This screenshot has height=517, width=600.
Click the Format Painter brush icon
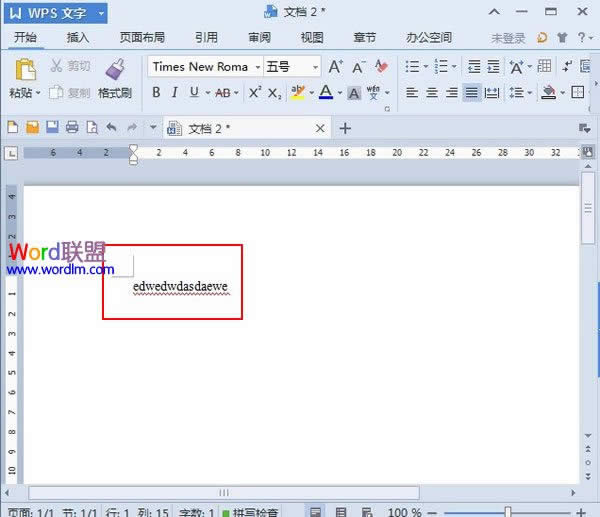click(x=115, y=70)
